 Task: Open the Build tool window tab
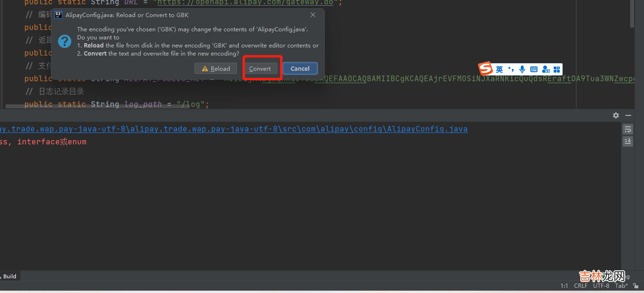point(10,276)
